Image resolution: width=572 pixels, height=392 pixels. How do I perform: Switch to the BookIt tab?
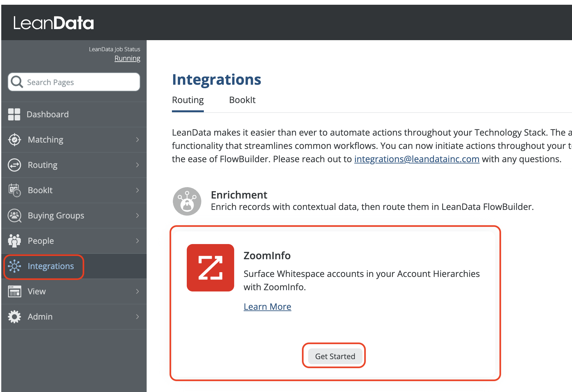coord(242,100)
